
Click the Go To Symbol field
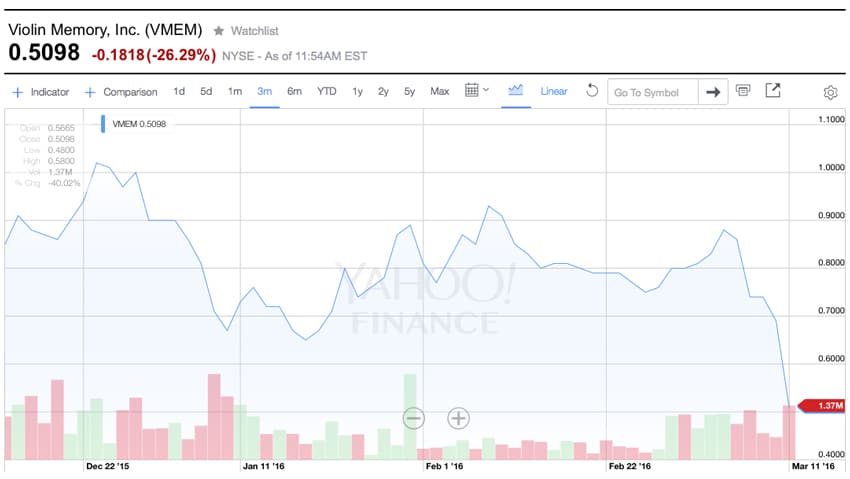tap(653, 92)
